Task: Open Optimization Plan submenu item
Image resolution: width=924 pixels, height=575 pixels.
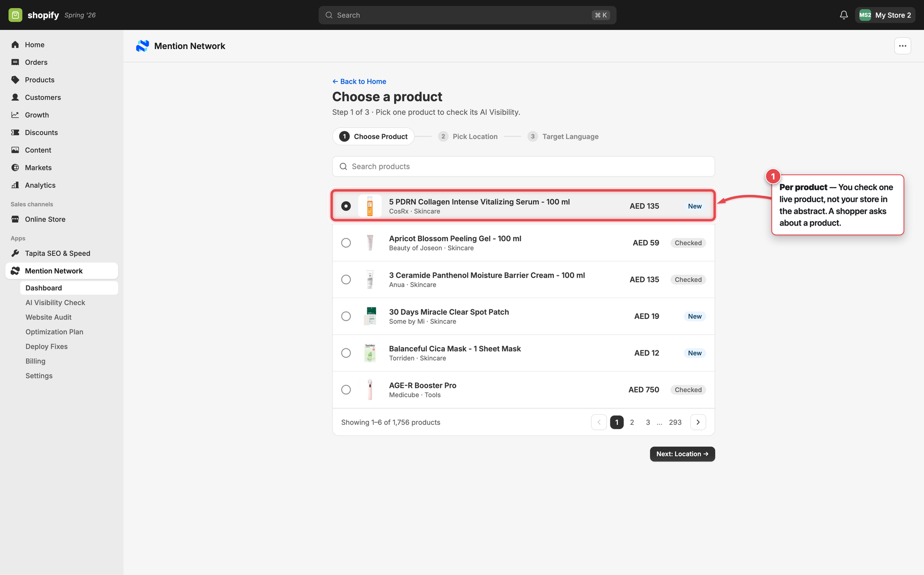Action: 55,332
